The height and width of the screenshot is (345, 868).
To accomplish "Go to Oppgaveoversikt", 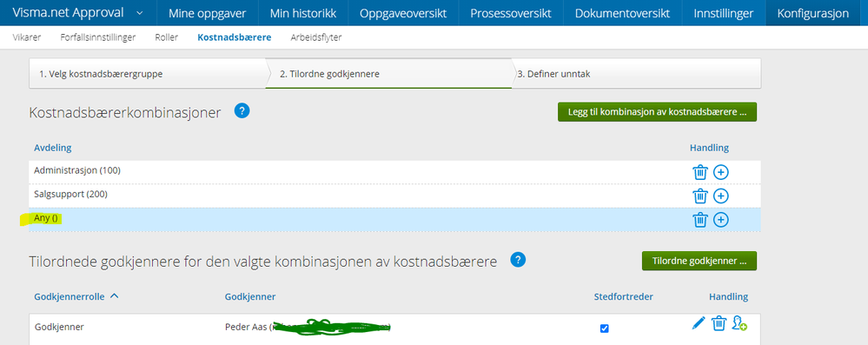I will point(403,13).
